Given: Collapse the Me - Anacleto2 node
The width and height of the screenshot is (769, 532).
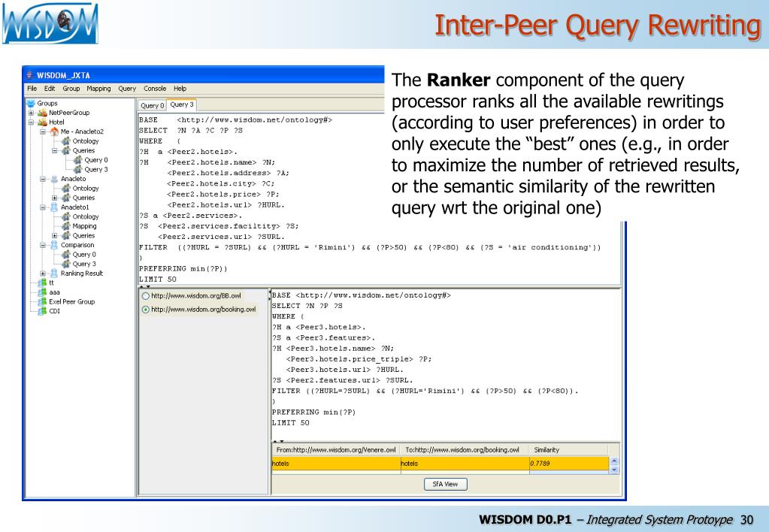Looking at the screenshot, I should [x=43, y=131].
